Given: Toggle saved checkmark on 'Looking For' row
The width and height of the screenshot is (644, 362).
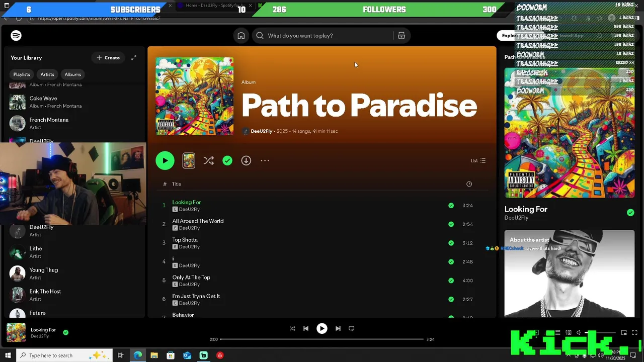Looking at the screenshot, I should tap(451, 206).
